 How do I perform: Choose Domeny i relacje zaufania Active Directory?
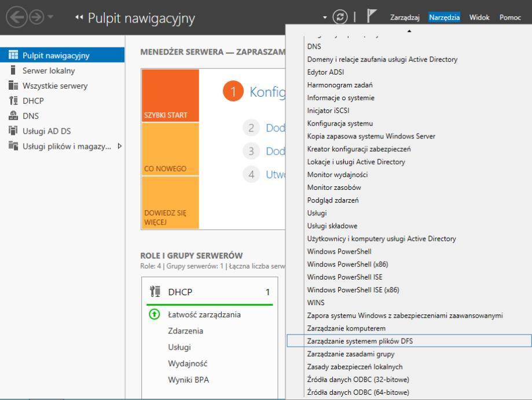tap(409, 60)
